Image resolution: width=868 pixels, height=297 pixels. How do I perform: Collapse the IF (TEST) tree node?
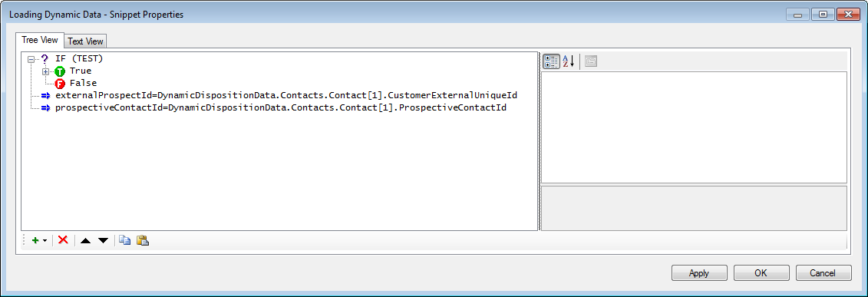pyautogui.click(x=31, y=58)
